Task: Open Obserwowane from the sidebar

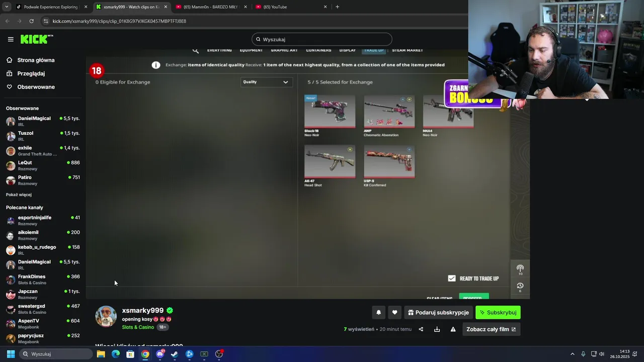Action: click(36, 87)
